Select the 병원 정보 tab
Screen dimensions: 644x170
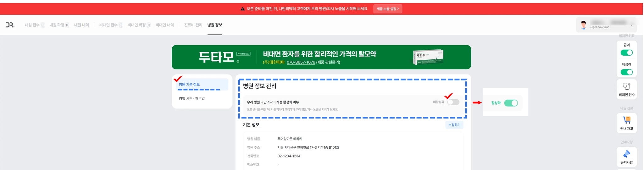coord(215,25)
